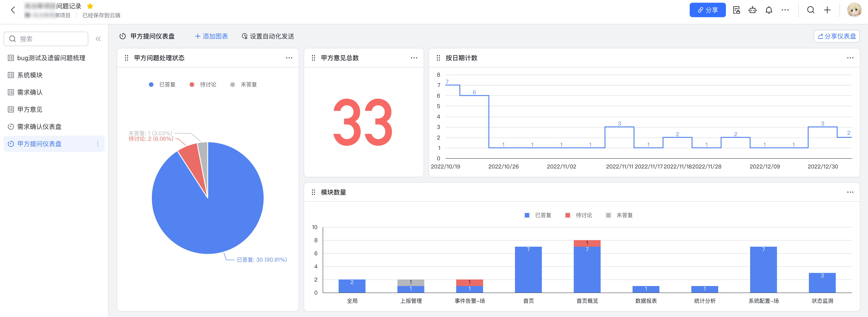Open the template form icon in header
The width and height of the screenshot is (868, 317).
[736, 10]
